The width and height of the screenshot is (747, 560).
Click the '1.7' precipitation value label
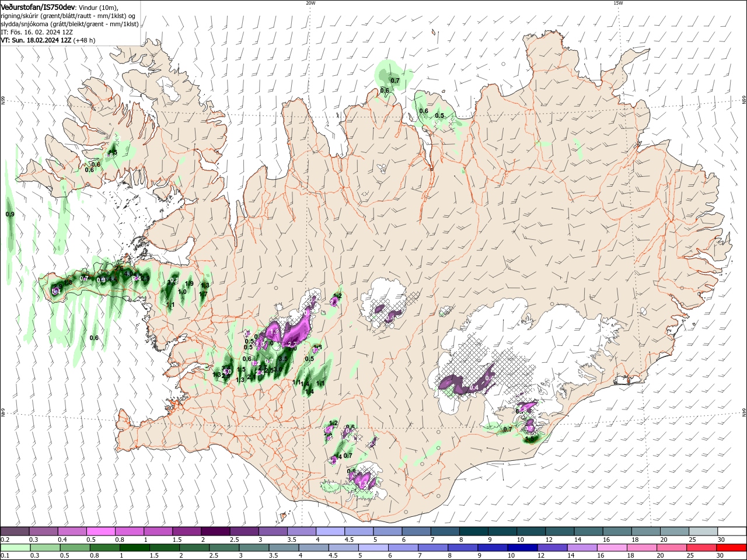tap(204, 295)
